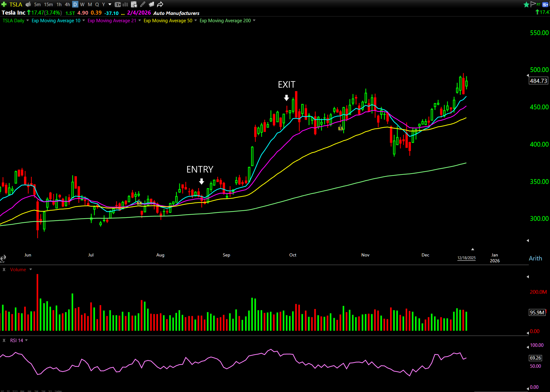Click the horizontal arrows icon beside the time axis
This screenshot has width=550, height=392.
click(x=3, y=258)
